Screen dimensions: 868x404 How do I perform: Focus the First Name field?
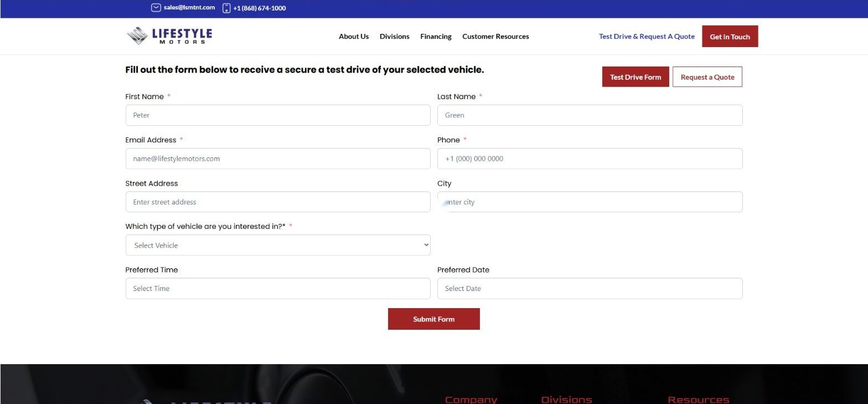[278, 115]
